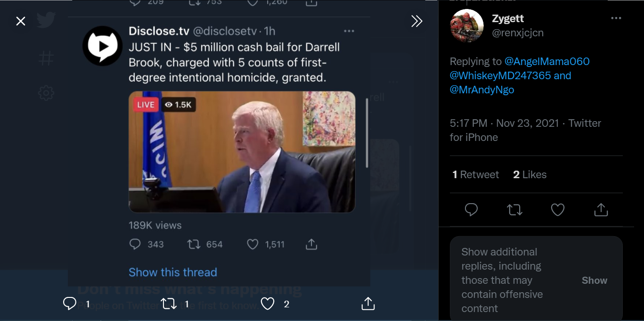The width and height of the screenshot is (644, 321).
Task: Open the @MrAndyNgo profile link
Action: (481, 90)
